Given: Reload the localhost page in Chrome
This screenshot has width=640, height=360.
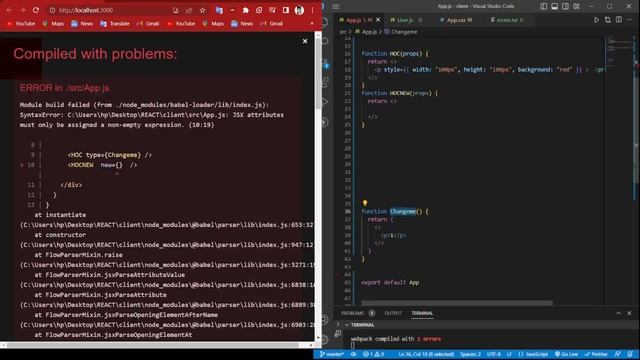Looking at the screenshot, I should click(36, 10).
